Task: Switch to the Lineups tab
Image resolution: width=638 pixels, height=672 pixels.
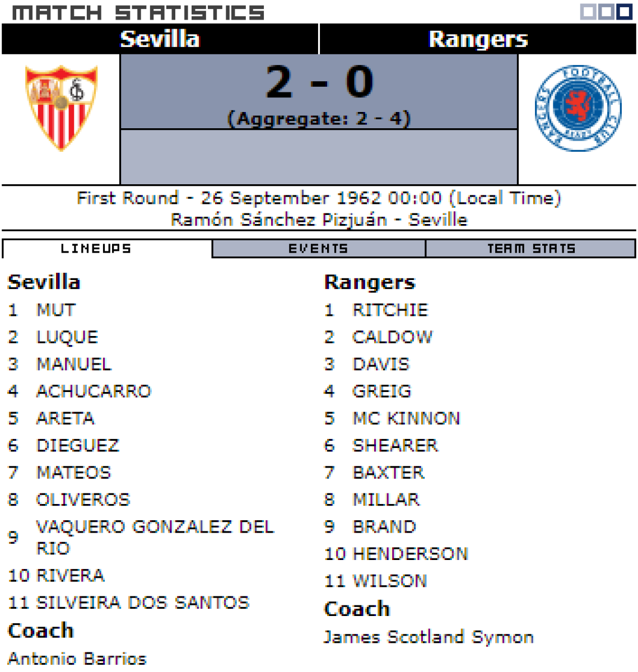Action: (x=96, y=249)
